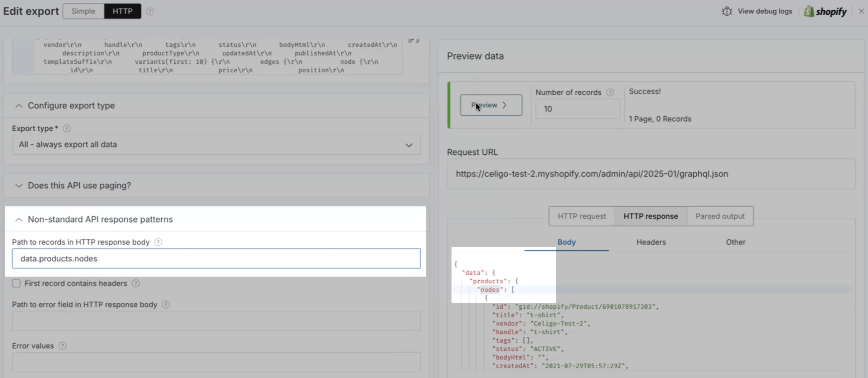Close the Edit export panel
868x378 pixels.
pyautogui.click(x=861, y=11)
